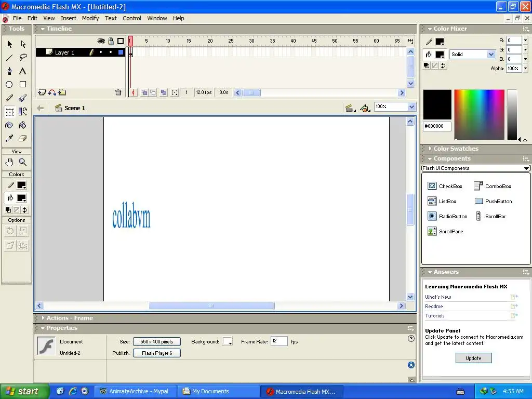
Task: Select the Zoom tool
Action: (23, 162)
